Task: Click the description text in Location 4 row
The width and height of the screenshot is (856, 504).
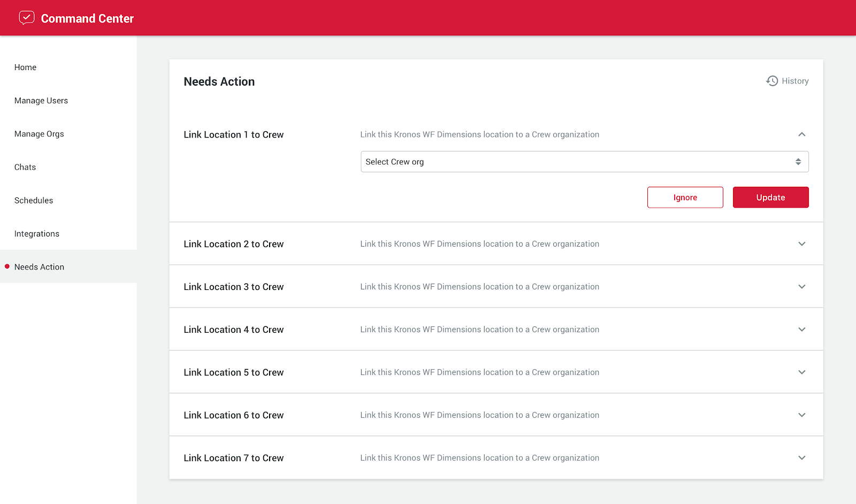Action: (x=480, y=330)
